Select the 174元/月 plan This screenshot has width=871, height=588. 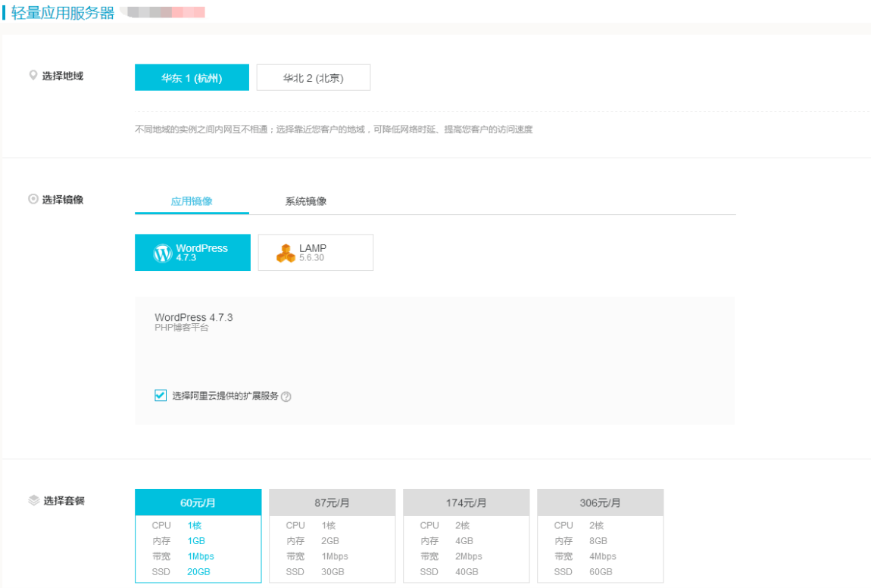click(x=466, y=536)
